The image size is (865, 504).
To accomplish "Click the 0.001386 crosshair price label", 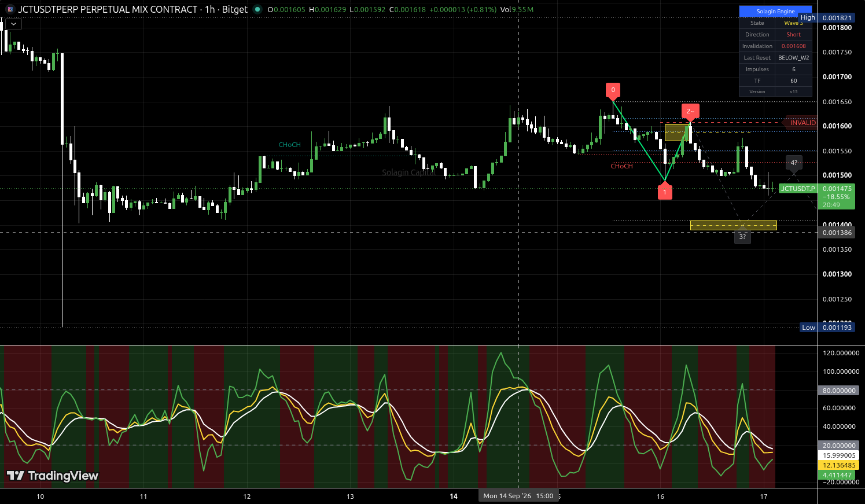I will coord(837,233).
